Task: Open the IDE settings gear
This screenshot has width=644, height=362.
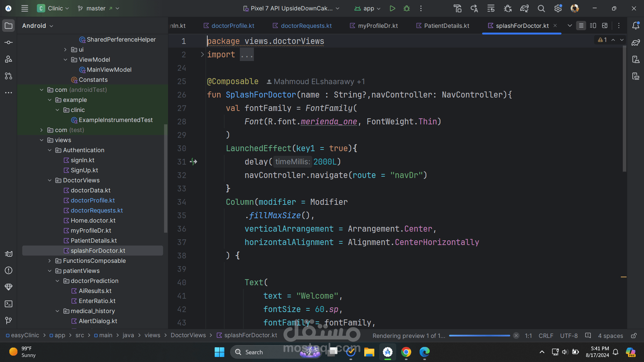Action: point(558,8)
